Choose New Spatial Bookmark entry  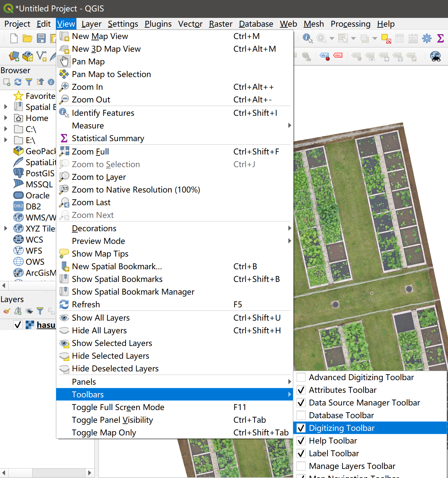pyautogui.click(x=175, y=266)
